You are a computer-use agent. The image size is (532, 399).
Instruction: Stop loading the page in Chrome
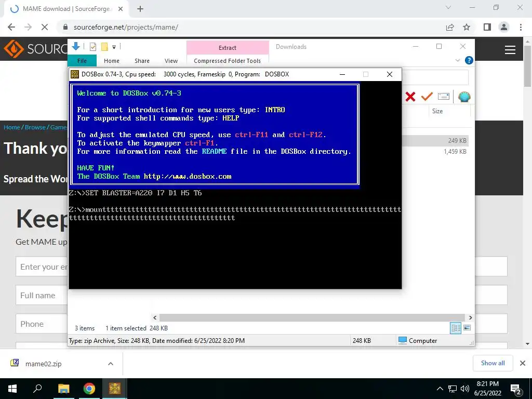45,27
